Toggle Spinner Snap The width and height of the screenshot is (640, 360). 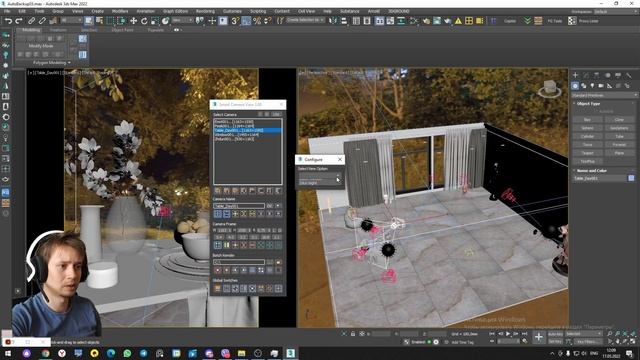click(267, 21)
